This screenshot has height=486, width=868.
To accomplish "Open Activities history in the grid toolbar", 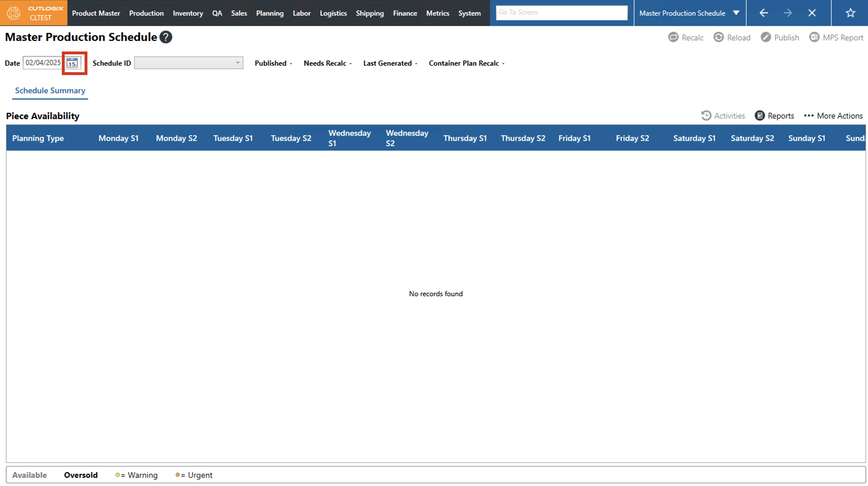I will coord(723,116).
